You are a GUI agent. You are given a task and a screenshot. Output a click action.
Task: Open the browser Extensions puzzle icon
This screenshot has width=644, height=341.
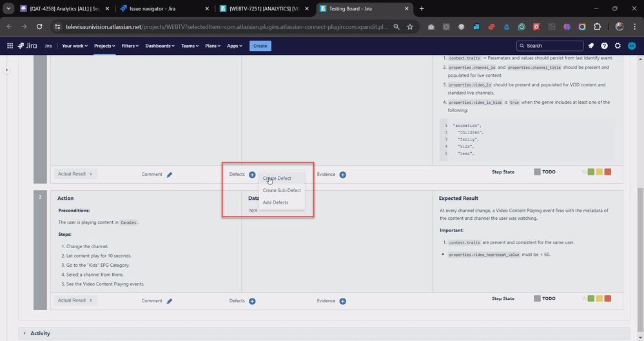[597, 26]
